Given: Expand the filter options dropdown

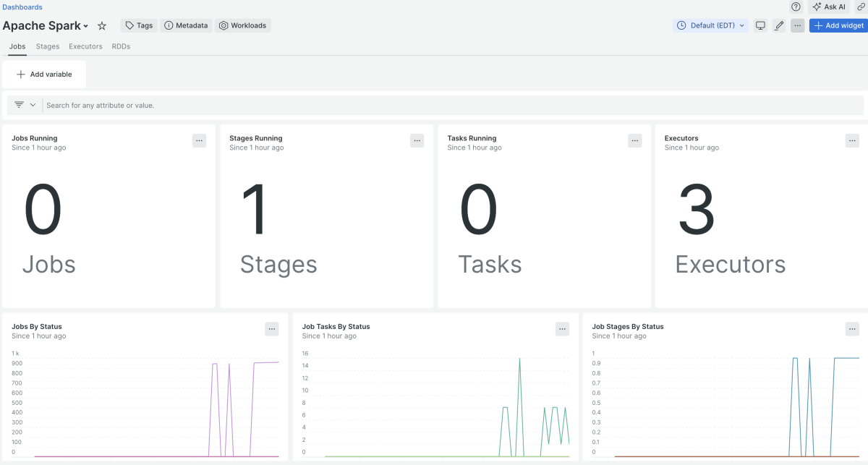Looking at the screenshot, I should (25, 105).
